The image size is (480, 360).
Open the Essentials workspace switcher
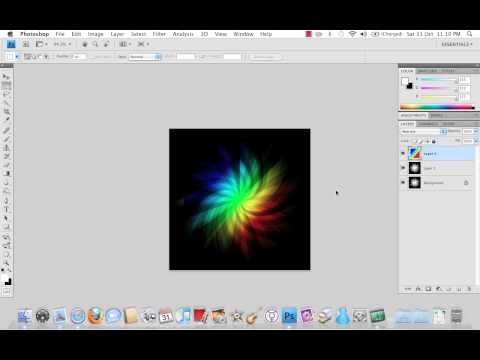(456, 44)
